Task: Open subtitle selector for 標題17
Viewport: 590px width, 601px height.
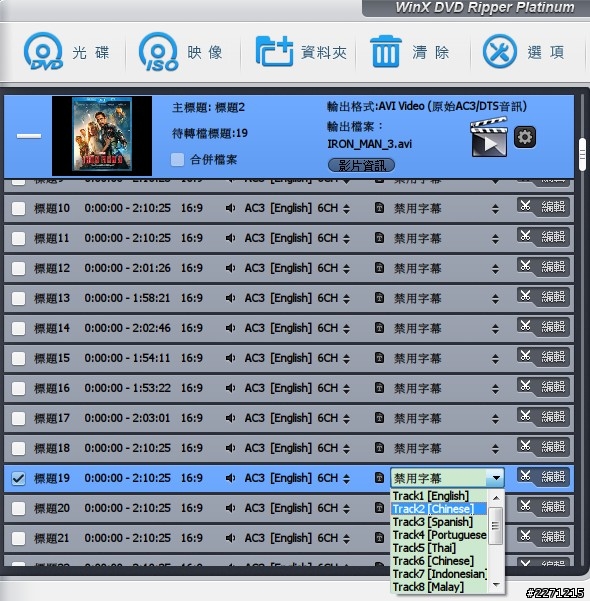Action: (495, 419)
